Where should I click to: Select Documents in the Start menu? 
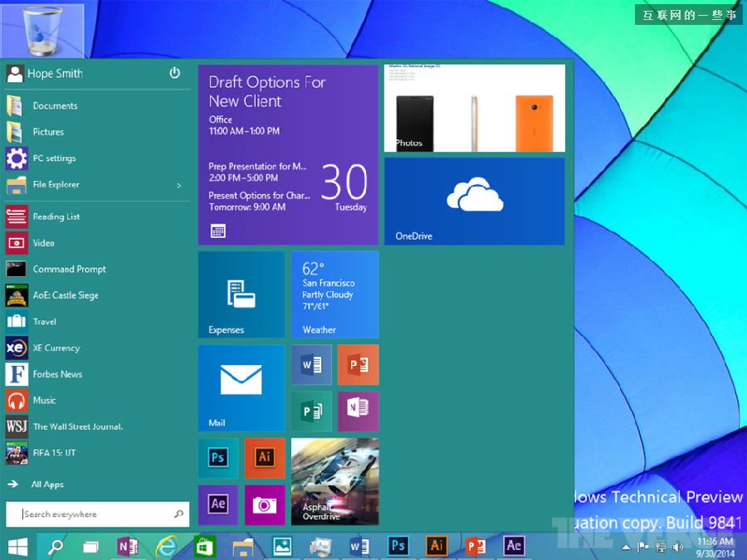tap(55, 105)
